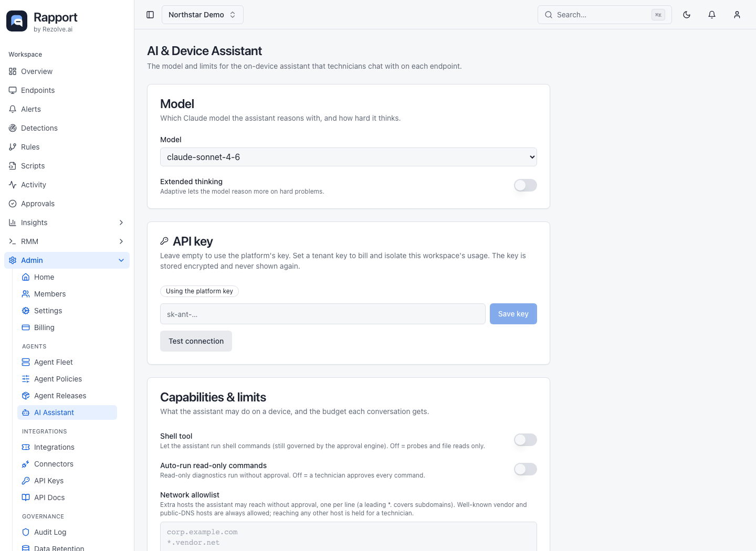Focus the sk-ant API key field
This screenshot has height=551, width=756.
pos(323,314)
